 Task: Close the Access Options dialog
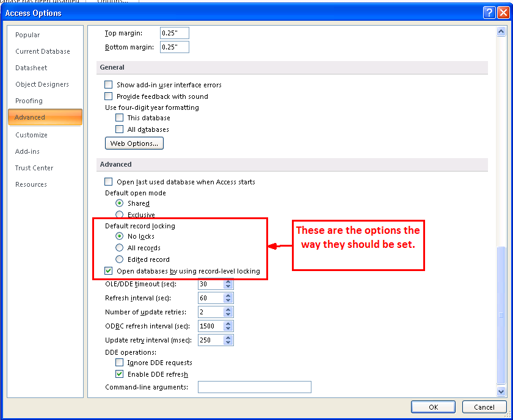point(503,13)
